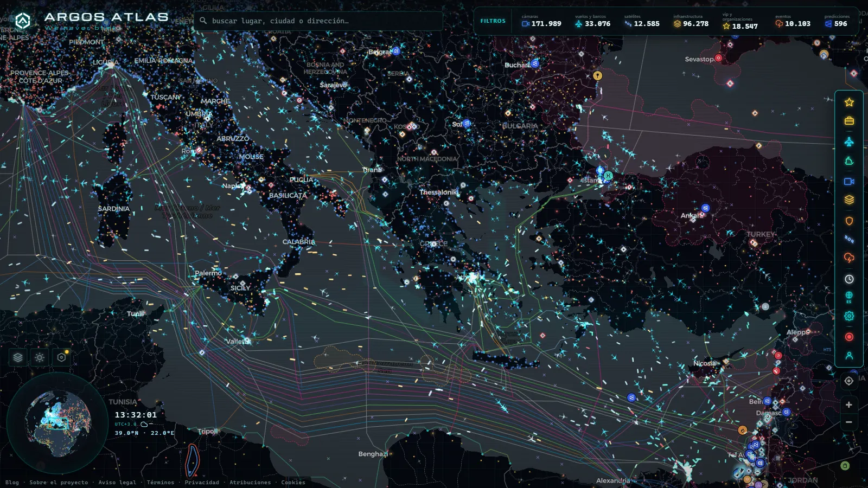Viewport: 868px width, 488px height.
Task: Click the yellow marker east of Bucharest
Action: [x=597, y=75]
